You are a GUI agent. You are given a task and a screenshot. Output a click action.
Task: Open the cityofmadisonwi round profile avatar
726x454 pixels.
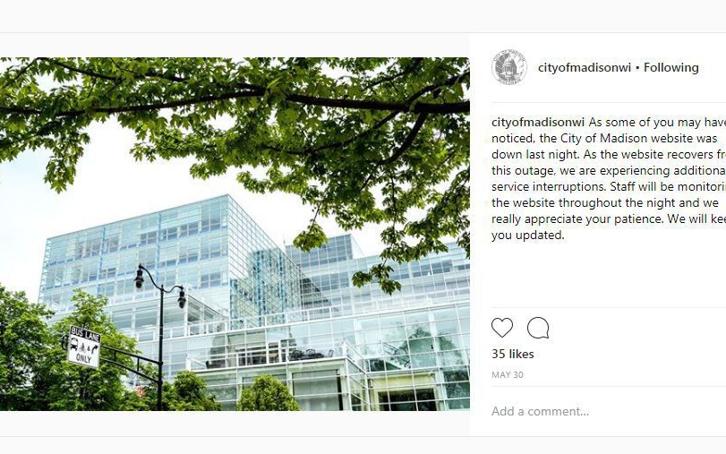[x=509, y=68]
